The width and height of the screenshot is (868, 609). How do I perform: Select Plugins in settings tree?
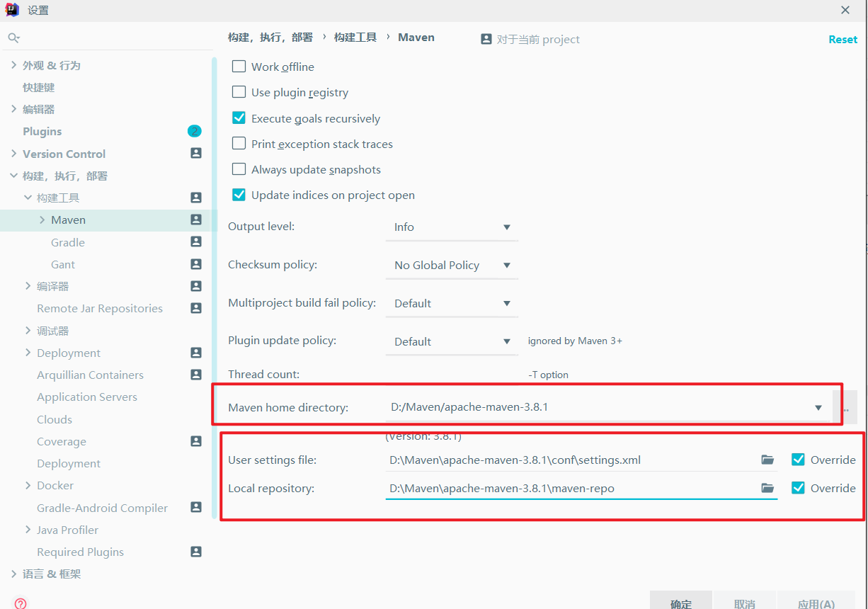tap(42, 132)
